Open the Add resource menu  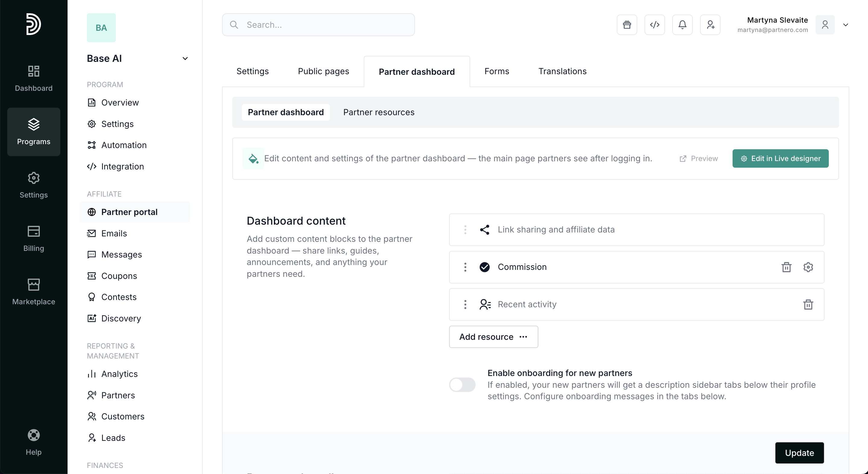point(493,337)
